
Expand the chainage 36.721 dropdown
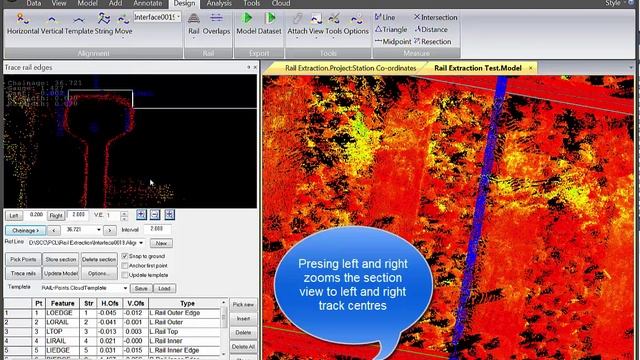click(98, 230)
